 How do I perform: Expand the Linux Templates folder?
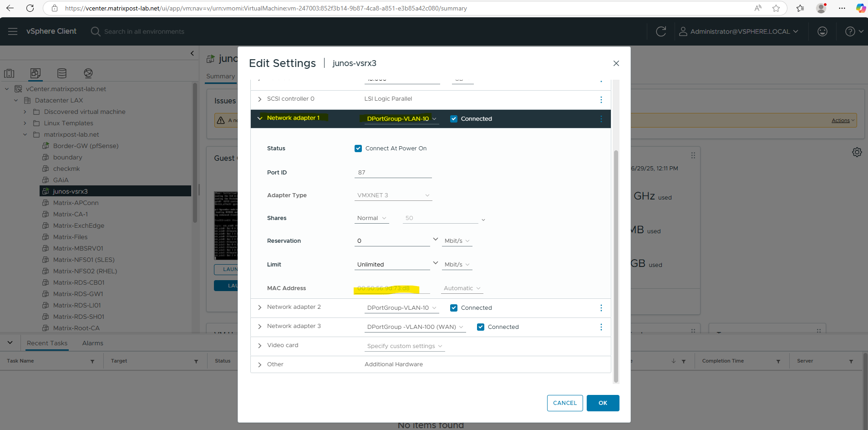25,123
